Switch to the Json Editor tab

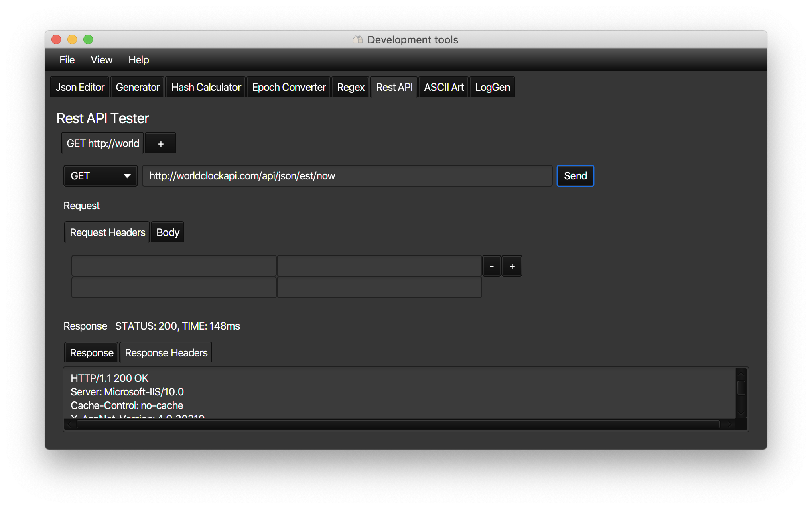tap(79, 87)
